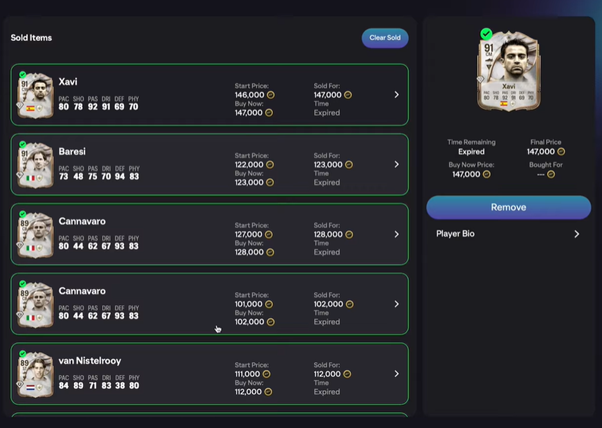The width and height of the screenshot is (602, 428).
Task: Click Baresi's start price 122,000 value
Action: [249, 165]
